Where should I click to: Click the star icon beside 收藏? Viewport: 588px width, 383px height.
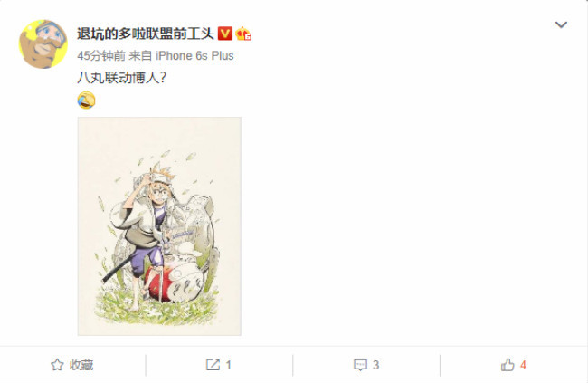tap(57, 365)
